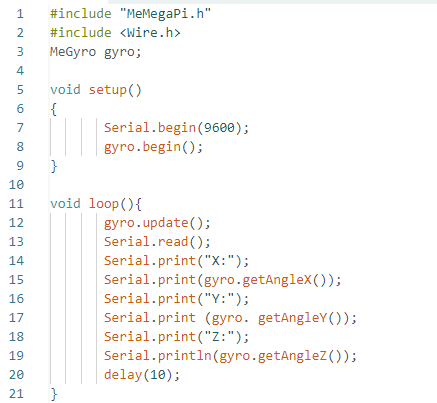
Task: Click getAngleY on line 17
Action: coord(292,318)
